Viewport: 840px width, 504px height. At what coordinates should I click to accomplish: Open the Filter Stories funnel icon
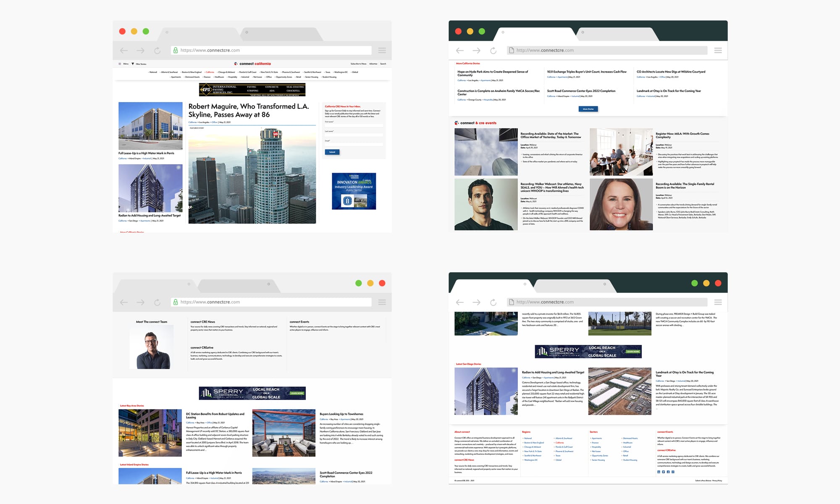click(x=133, y=64)
